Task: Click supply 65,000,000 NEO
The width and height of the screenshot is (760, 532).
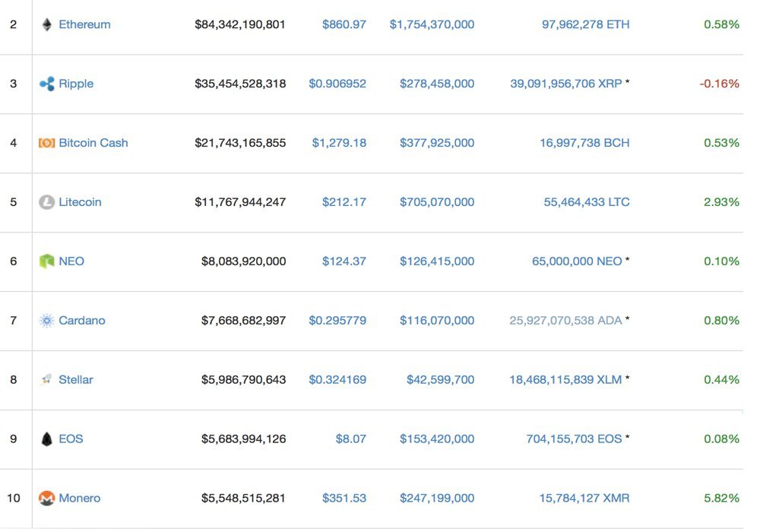Action: click(578, 261)
